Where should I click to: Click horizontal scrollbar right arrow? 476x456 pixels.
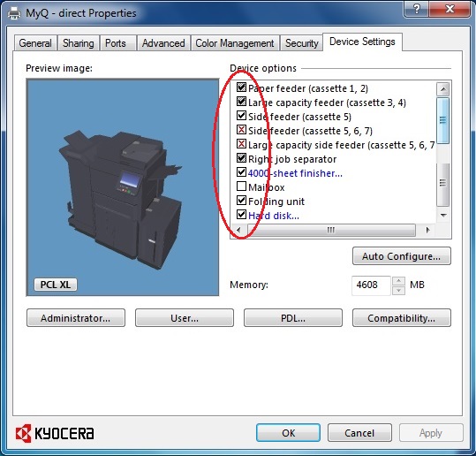[427, 230]
